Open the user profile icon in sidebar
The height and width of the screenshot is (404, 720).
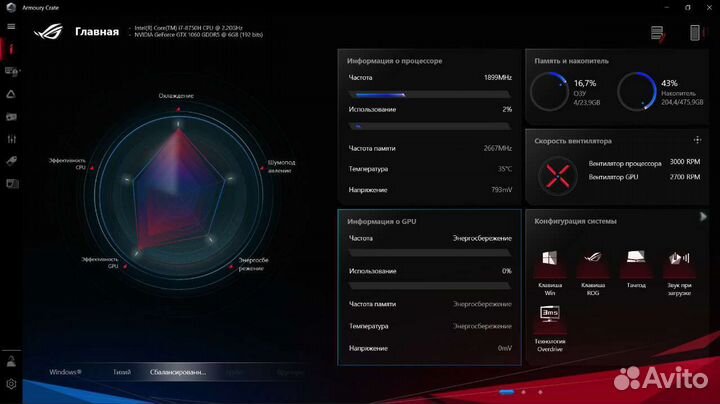(x=11, y=361)
